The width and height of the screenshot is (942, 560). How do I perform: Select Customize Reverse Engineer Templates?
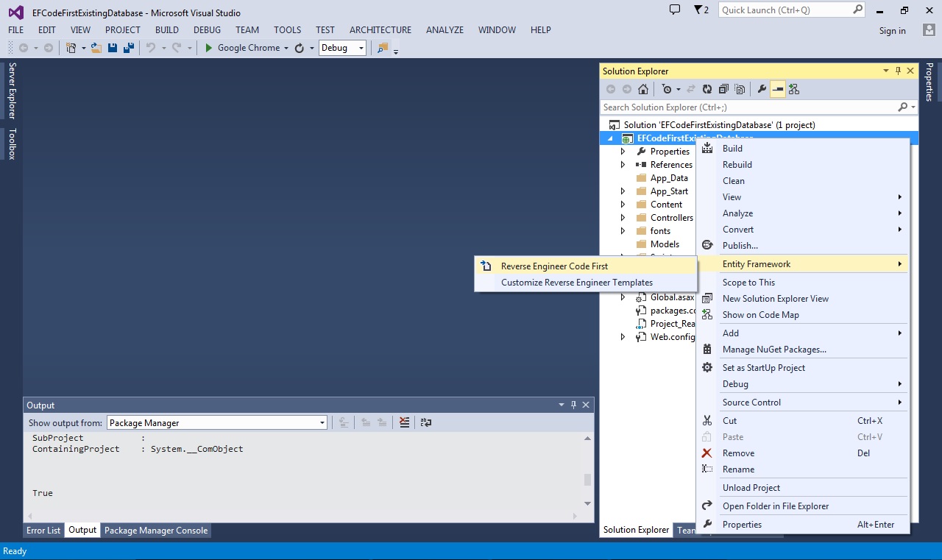coord(585,283)
